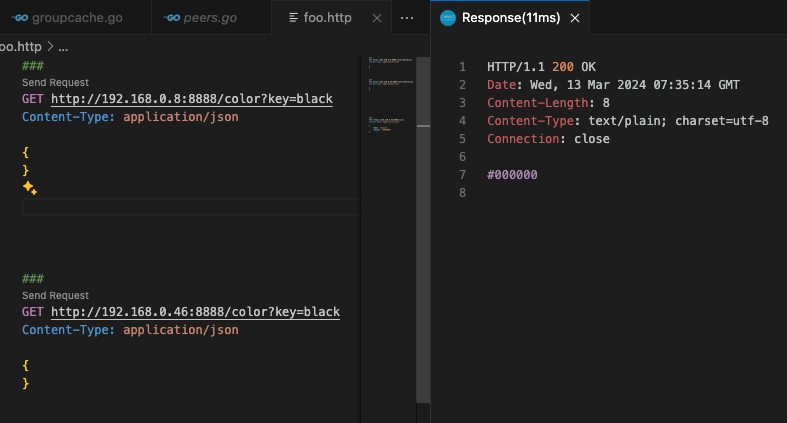The height and width of the screenshot is (423, 787).
Task: Close the foo.http editor tab
Action: pyautogui.click(x=376, y=18)
